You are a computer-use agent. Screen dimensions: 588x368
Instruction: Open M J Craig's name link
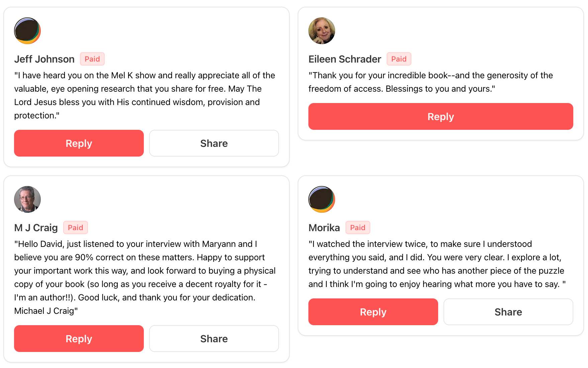pyautogui.click(x=36, y=228)
